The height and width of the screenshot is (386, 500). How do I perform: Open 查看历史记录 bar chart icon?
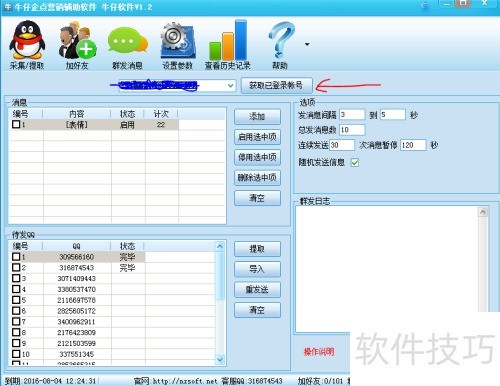pyautogui.click(x=228, y=44)
